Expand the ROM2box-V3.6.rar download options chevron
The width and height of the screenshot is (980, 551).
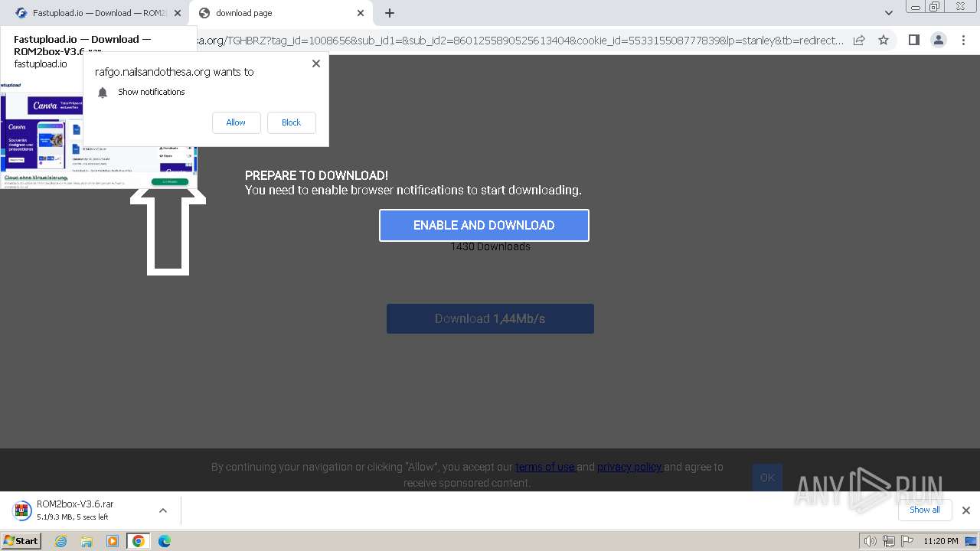(163, 510)
